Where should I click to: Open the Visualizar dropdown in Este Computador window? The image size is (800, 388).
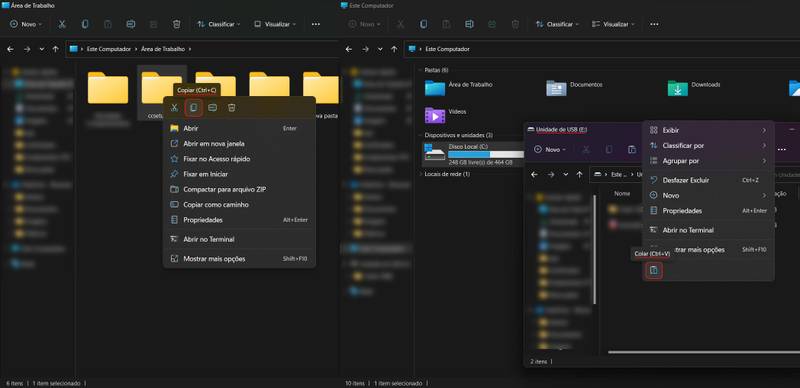pyautogui.click(x=613, y=24)
